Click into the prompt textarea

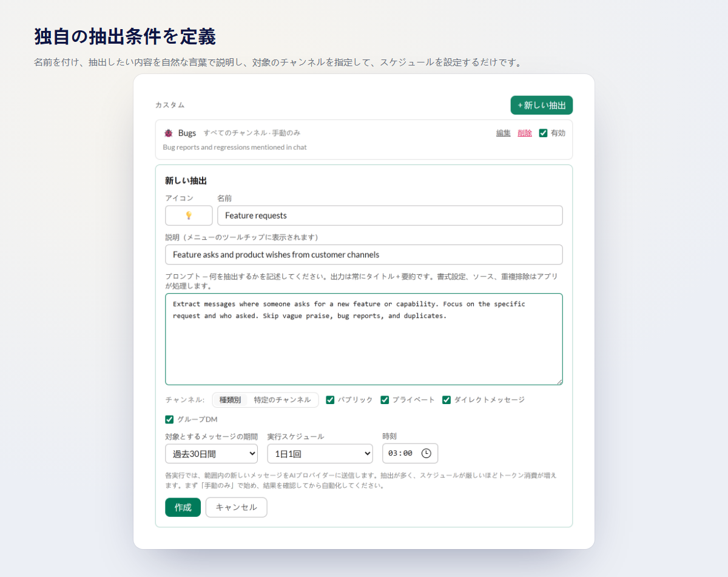point(364,339)
